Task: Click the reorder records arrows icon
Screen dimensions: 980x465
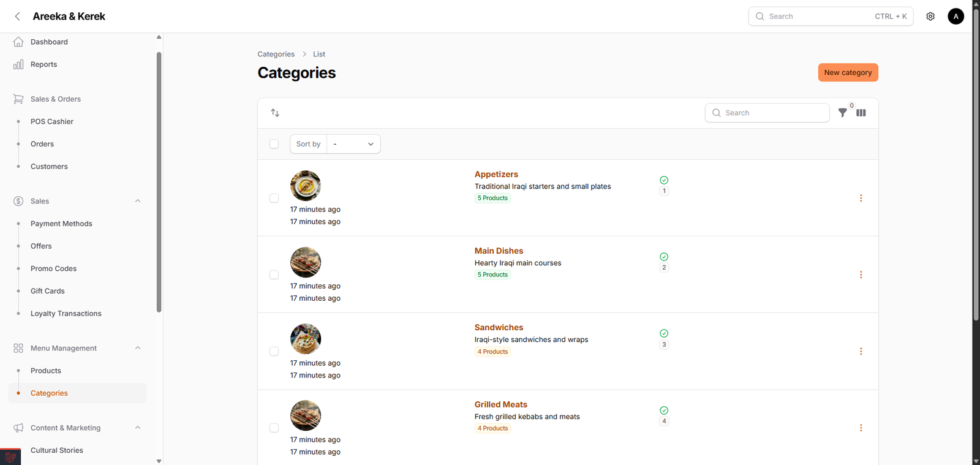Action: [275, 113]
